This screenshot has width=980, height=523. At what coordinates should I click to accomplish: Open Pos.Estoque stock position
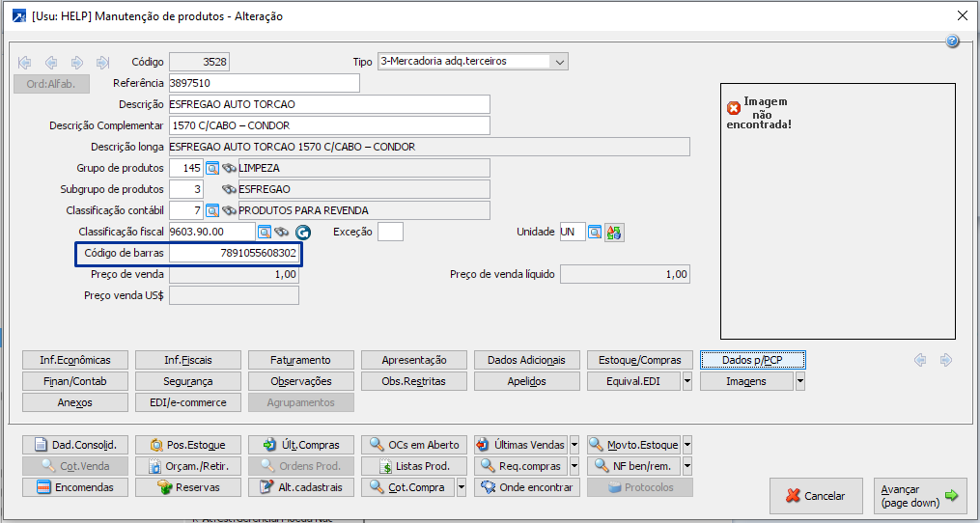(x=188, y=445)
